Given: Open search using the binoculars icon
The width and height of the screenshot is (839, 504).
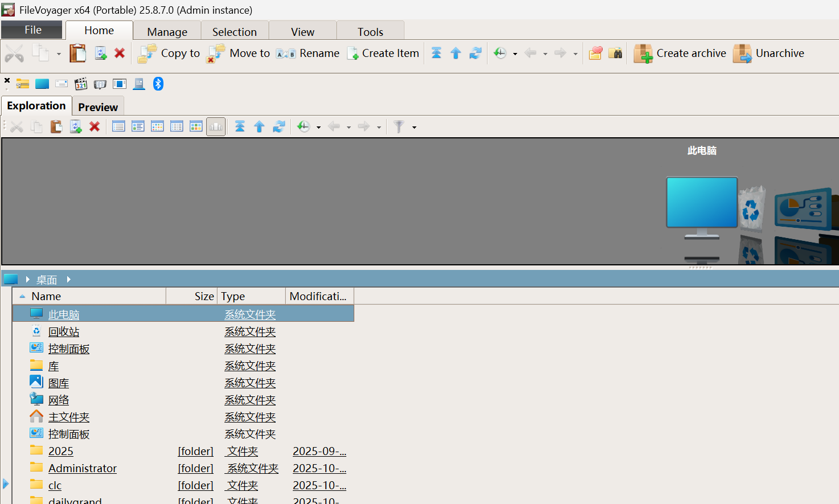Looking at the screenshot, I should (616, 52).
